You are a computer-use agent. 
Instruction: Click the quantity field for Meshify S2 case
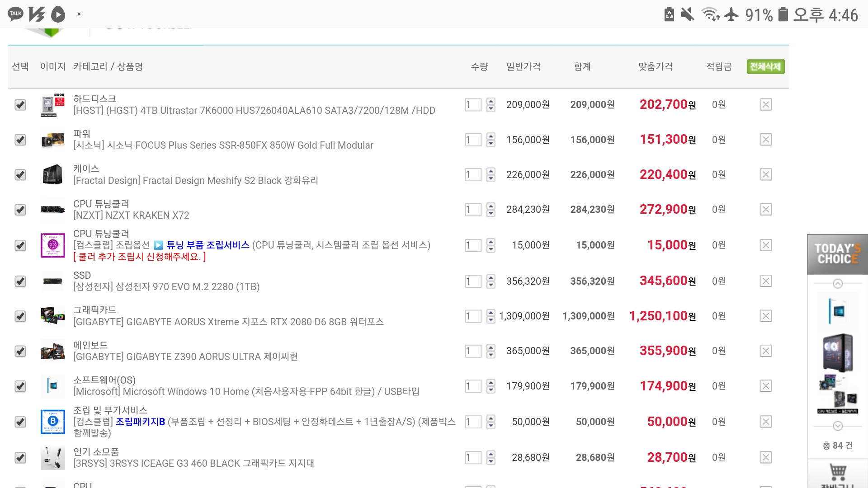473,175
